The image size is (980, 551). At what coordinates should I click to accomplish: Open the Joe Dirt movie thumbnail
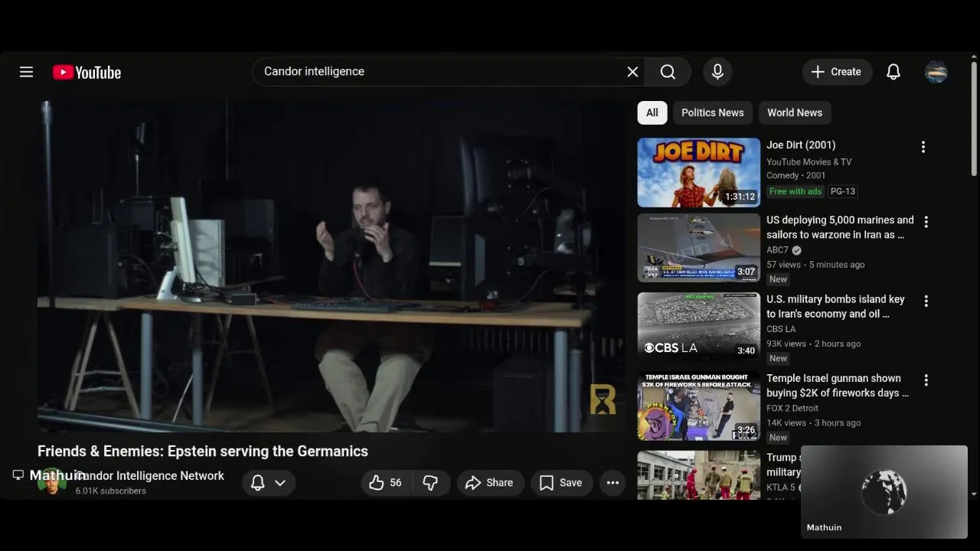coord(699,172)
